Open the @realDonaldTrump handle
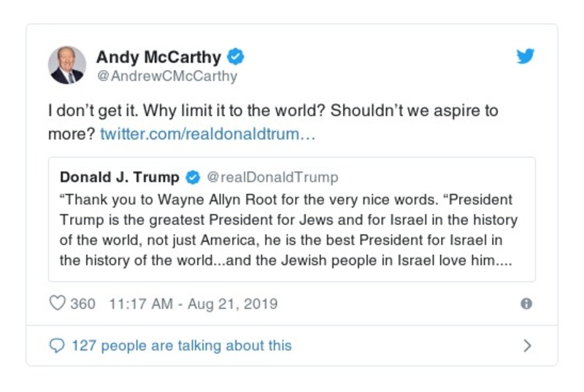 (x=272, y=177)
